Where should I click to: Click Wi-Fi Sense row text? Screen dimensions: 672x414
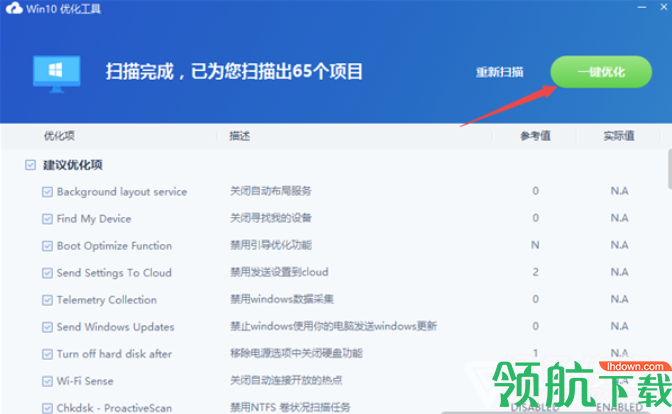[85, 381]
